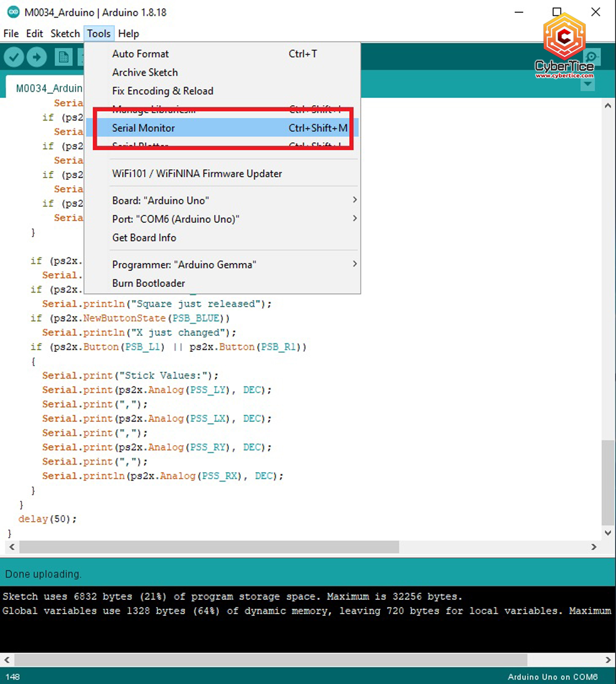The height and width of the screenshot is (684, 616).
Task: Open the tab dropdown triangle menu
Action: click(x=588, y=85)
